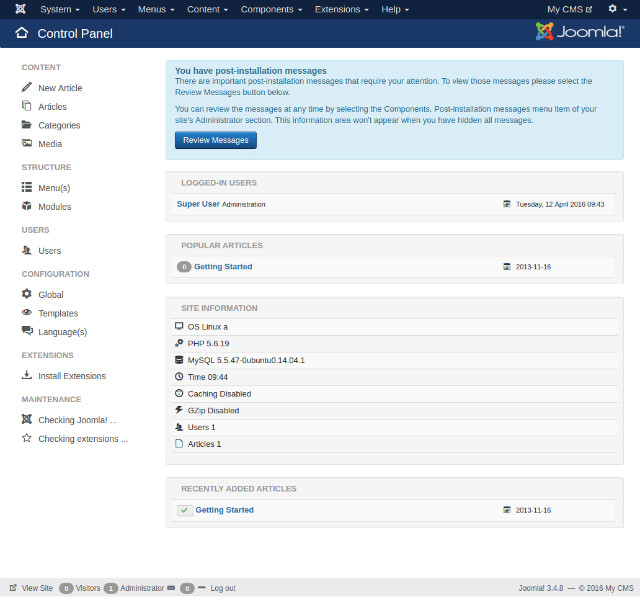Open the System dropdown menu
This screenshot has width=640, height=615.
point(59,9)
